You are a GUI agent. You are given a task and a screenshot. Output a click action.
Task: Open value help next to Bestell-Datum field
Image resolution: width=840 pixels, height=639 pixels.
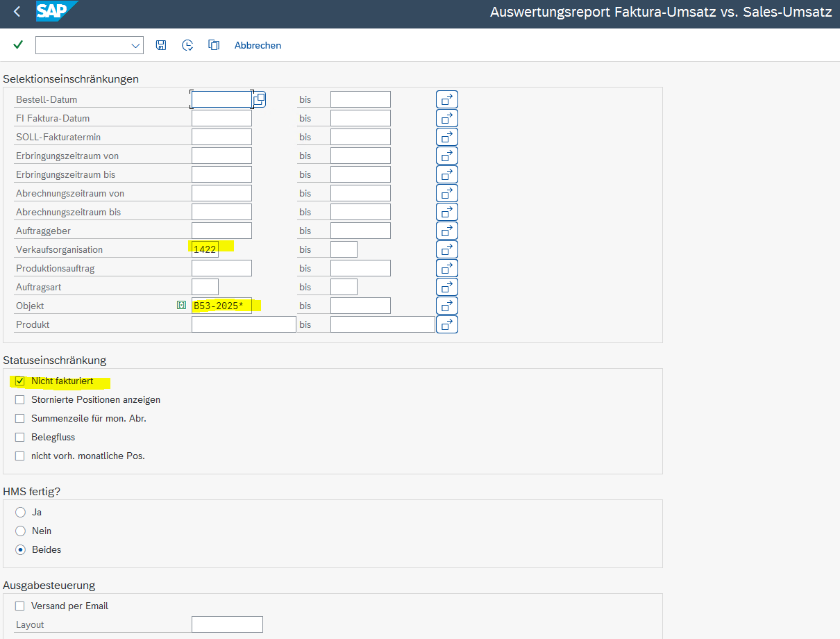pos(260,99)
